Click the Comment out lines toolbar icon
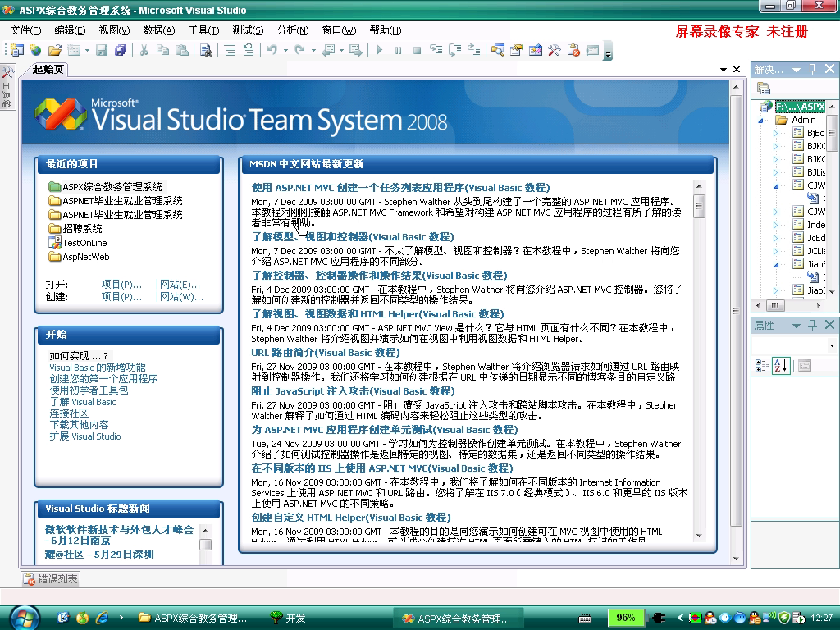Viewport: 840px width, 630px height. point(230,50)
